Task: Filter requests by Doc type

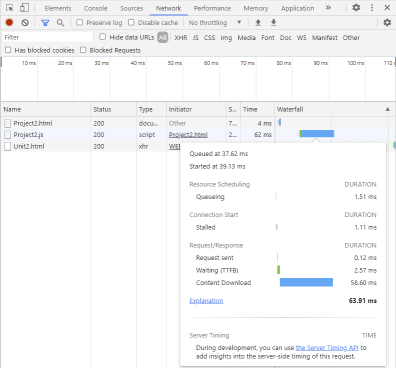Action: click(x=286, y=38)
